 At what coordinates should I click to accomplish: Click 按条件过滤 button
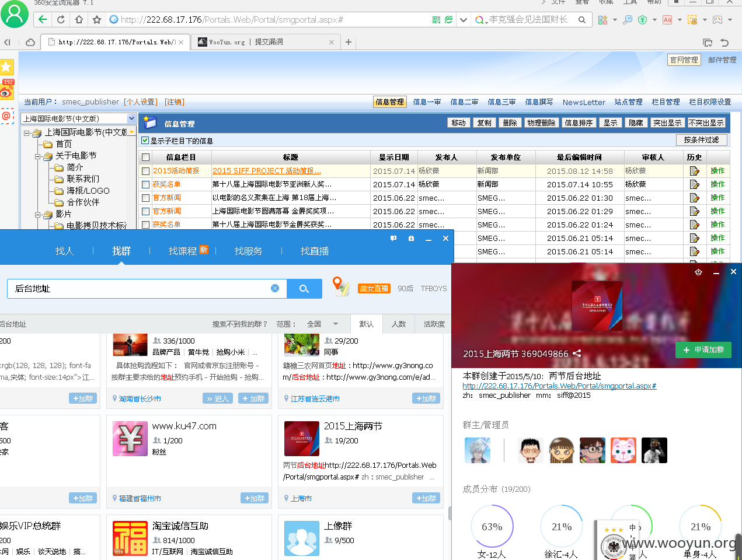click(x=702, y=140)
